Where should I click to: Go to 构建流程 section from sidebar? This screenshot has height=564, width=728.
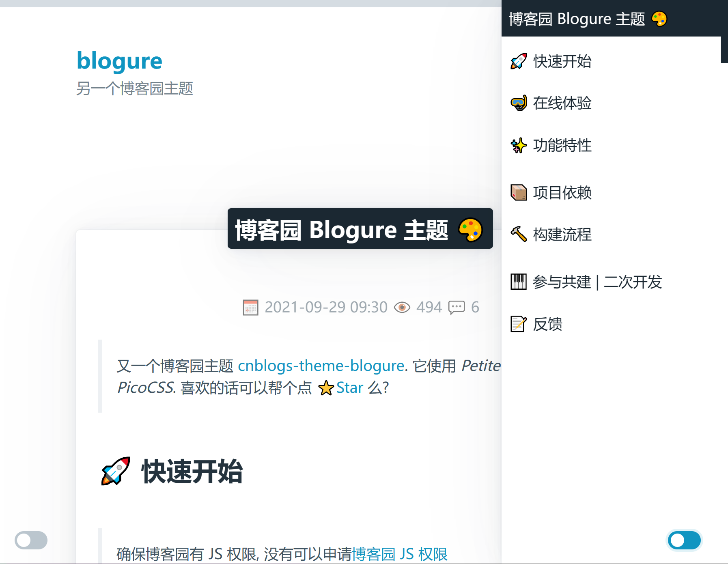(562, 234)
